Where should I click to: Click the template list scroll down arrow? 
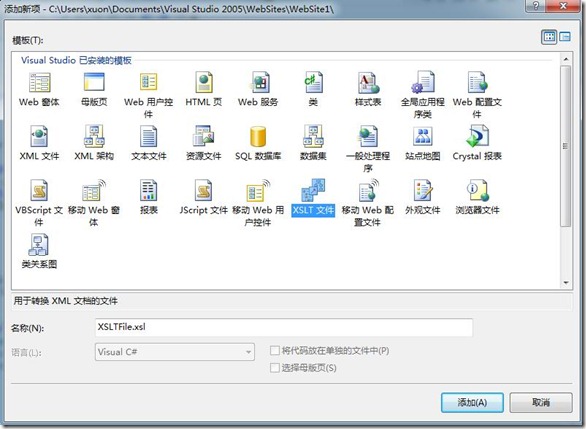(x=566, y=283)
